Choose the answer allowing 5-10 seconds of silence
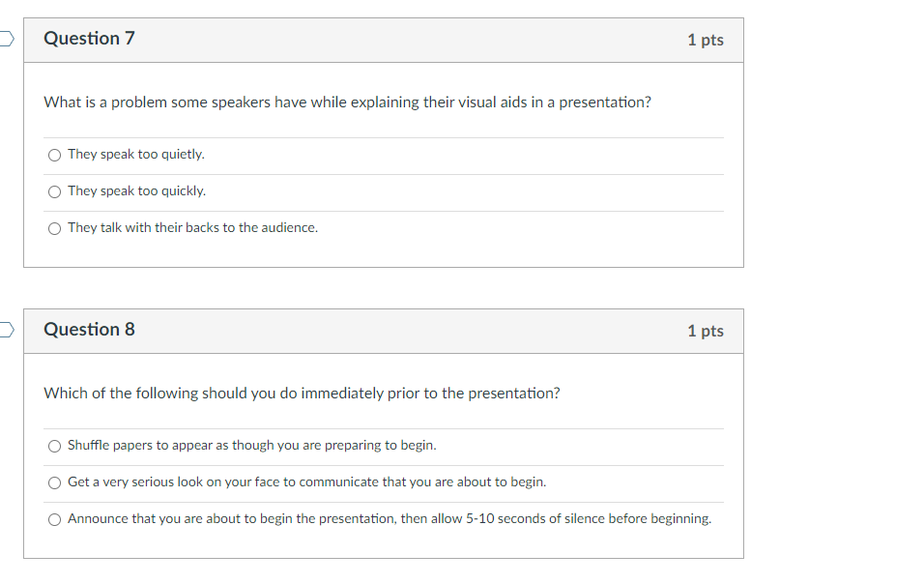924x584 pixels. pos(54,518)
